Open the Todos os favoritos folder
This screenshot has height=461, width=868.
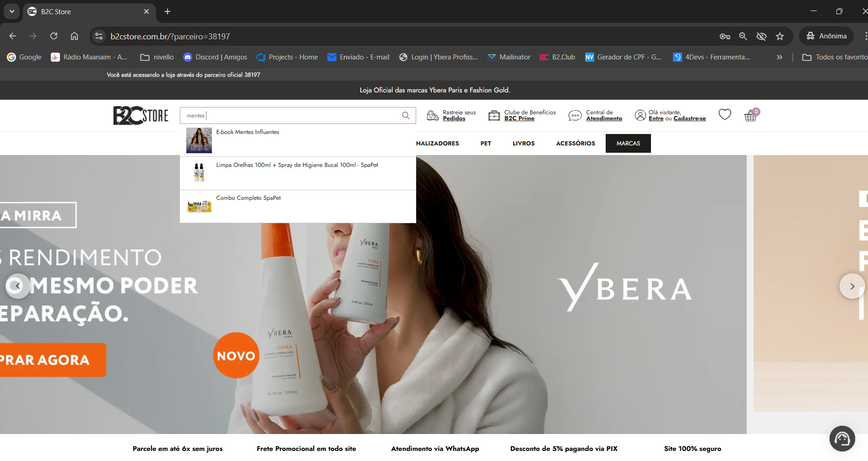[x=835, y=57]
